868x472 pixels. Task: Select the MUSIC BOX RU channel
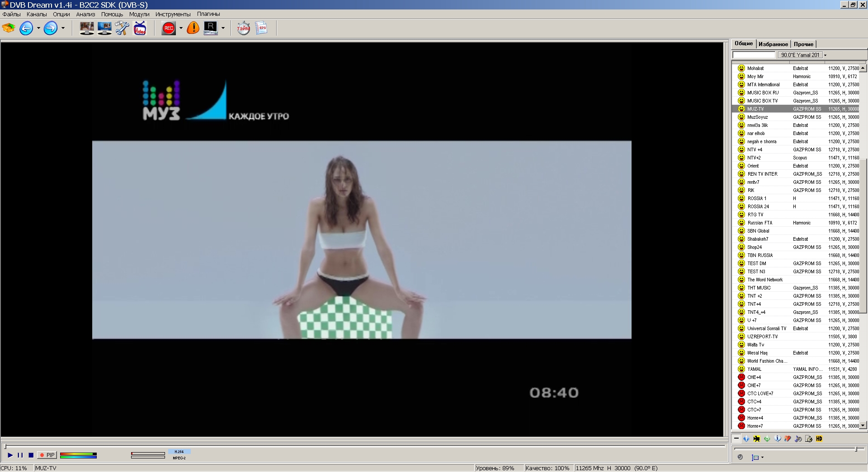[x=796, y=93]
